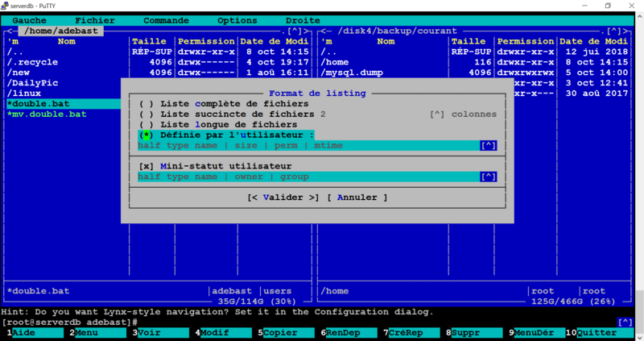The height and width of the screenshot is (341, 644).
Task: Open the Options menu
Action: pyautogui.click(x=237, y=21)
